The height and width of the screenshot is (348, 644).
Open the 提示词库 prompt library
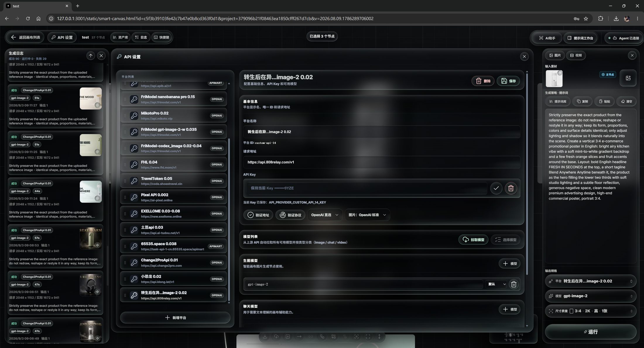[558, 102]
